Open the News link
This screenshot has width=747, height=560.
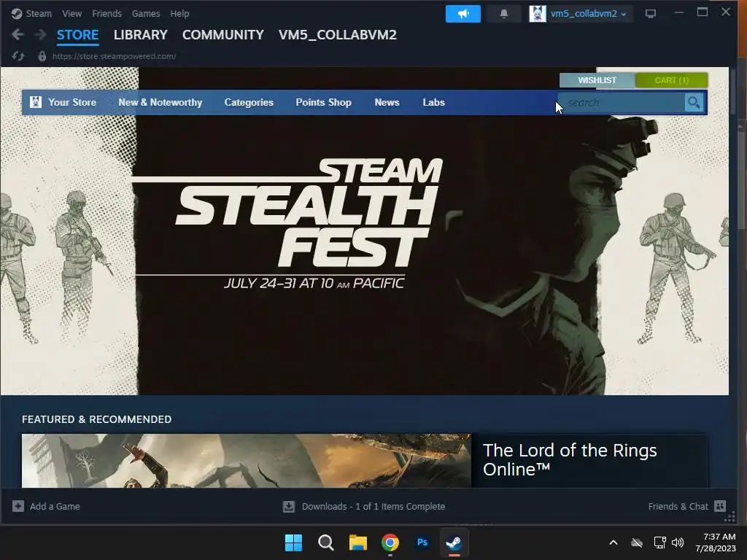coord(387,102)
